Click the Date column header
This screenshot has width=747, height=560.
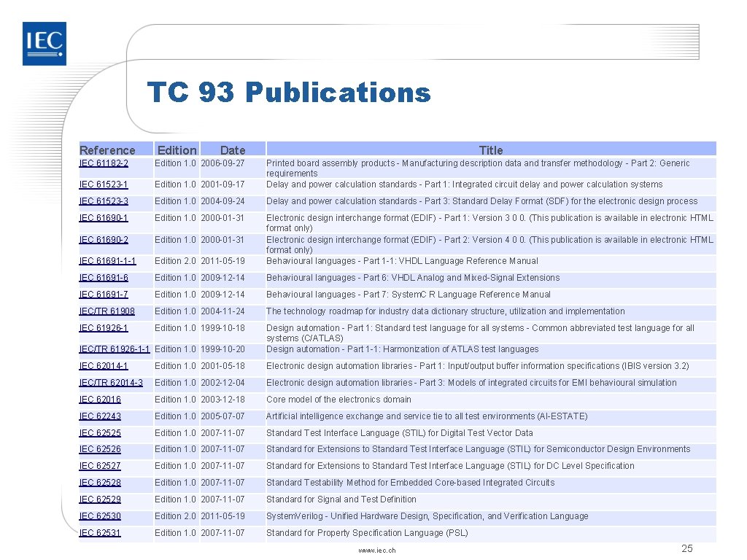[233, 150]
